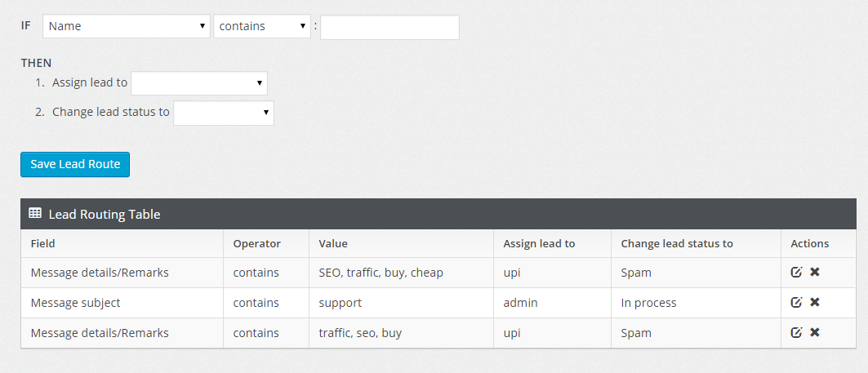
Task: Edit the SEO, traffic, buy, cheap rule
Action: click(x=796, y=273)
